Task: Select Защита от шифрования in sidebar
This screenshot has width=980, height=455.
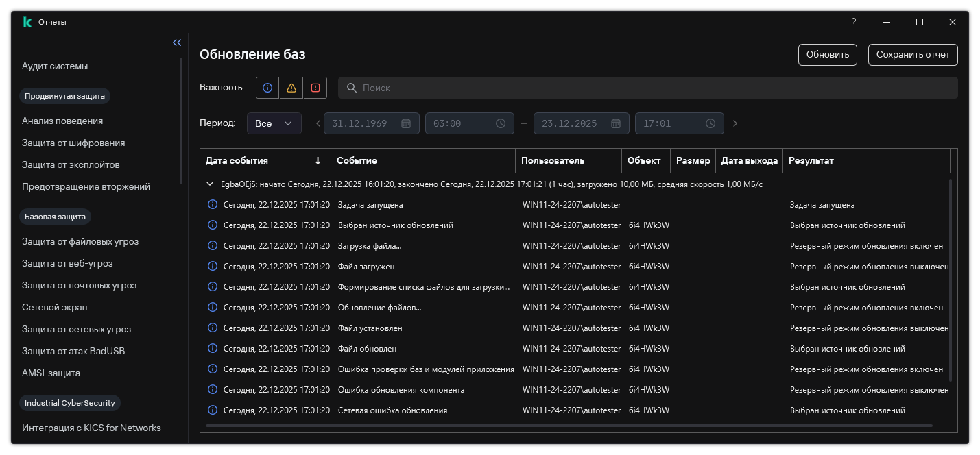Action: point(73,143)
